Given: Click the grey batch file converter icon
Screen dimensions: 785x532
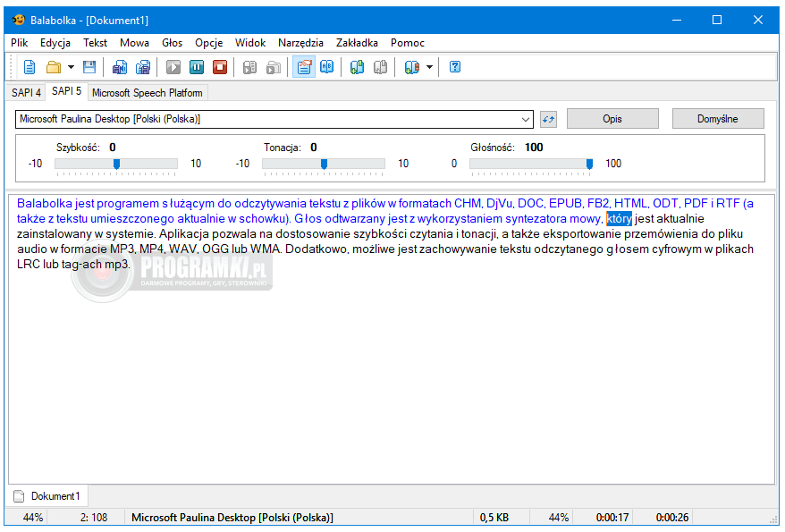Looking at the screenshot, I should 274,67.
